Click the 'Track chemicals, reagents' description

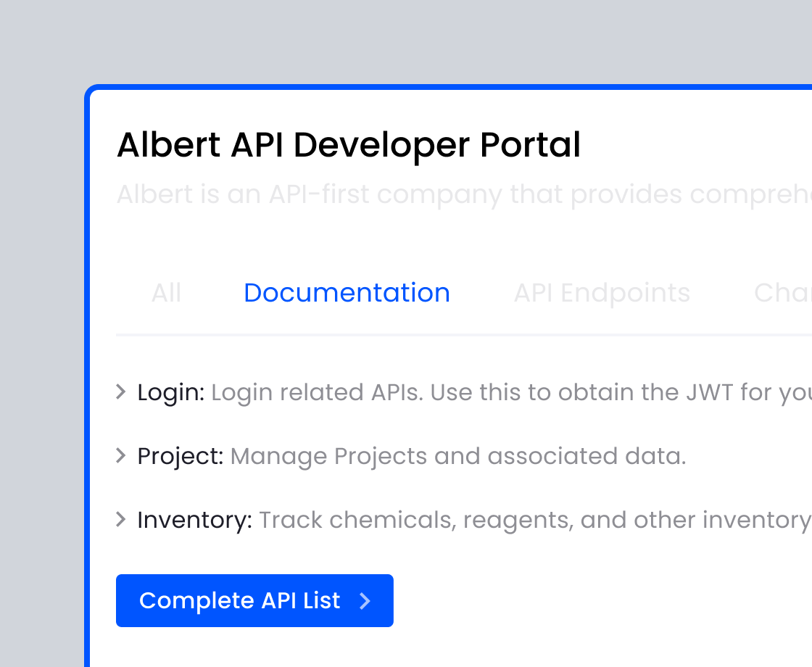click(x=536, y=520)
